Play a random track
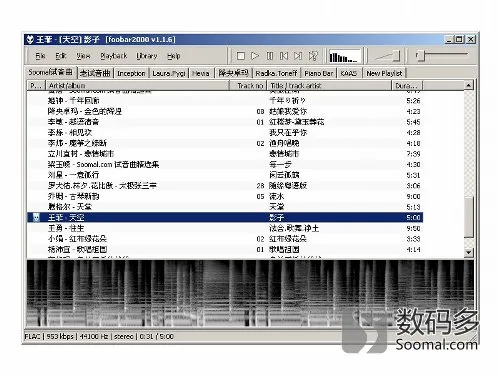The image size is (500, 375). point(313,56)
